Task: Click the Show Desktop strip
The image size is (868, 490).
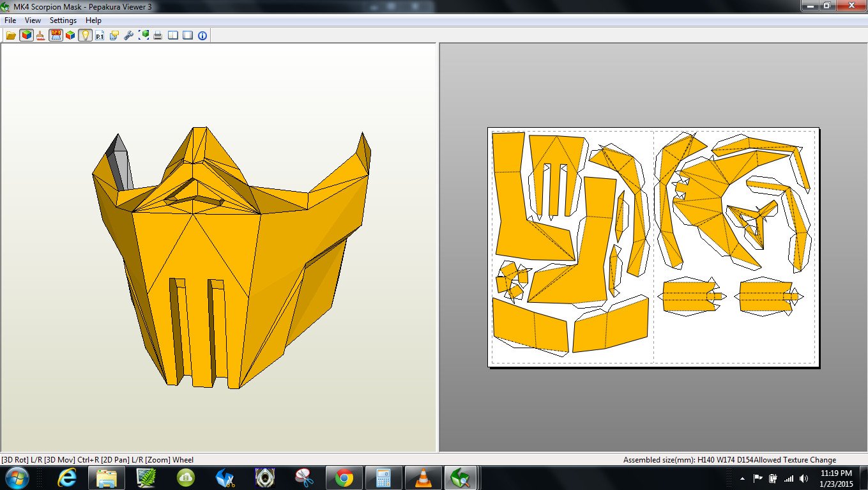Action: point(864,478)
